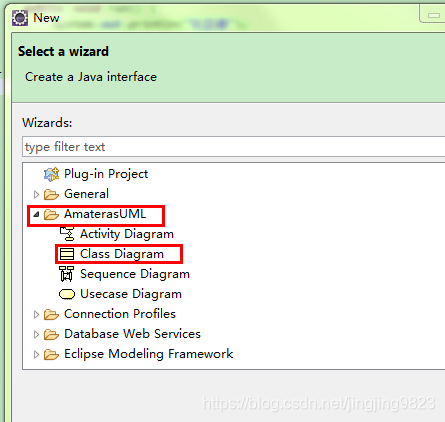This screenshot has height=422, width=445.
Task: Select the Plug-in Project wizard
Action: [106, 174]
